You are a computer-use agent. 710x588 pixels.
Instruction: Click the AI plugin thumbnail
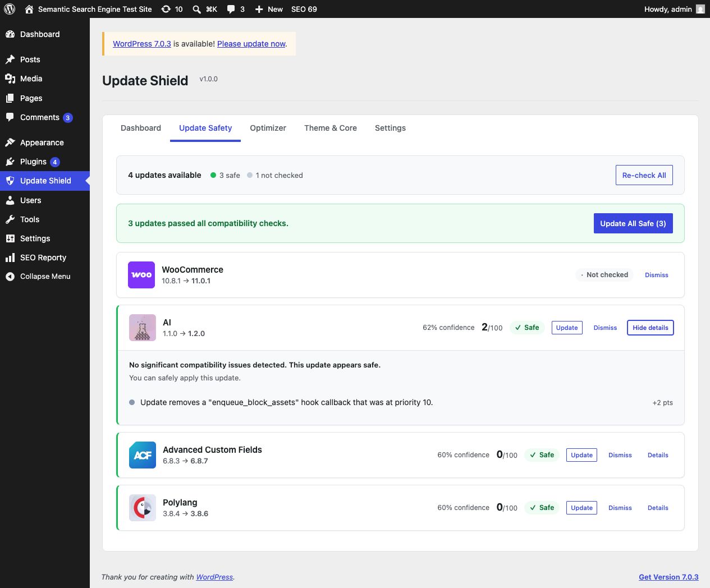[x=143, y=328]
